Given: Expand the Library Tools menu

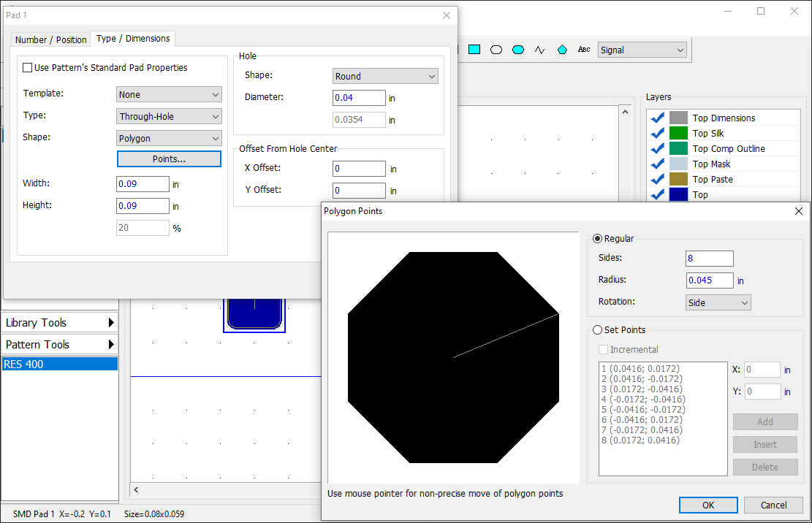Looking at the screenshot, I should [x=59, y=323].
